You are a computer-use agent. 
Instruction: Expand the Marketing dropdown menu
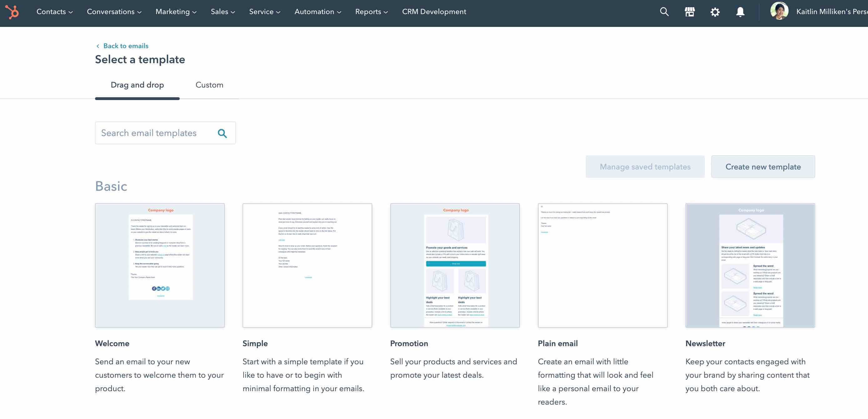176,12
